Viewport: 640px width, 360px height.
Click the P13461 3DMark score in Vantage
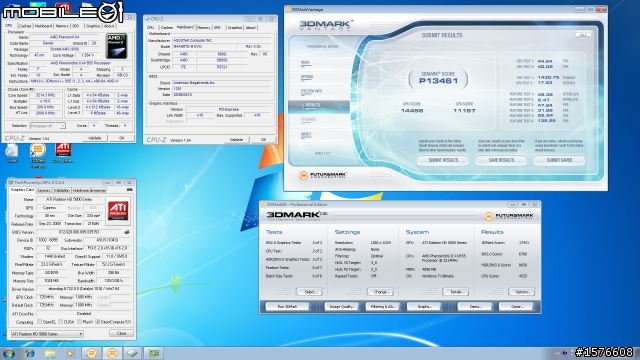pyautogui.click(x=438, y=81)
